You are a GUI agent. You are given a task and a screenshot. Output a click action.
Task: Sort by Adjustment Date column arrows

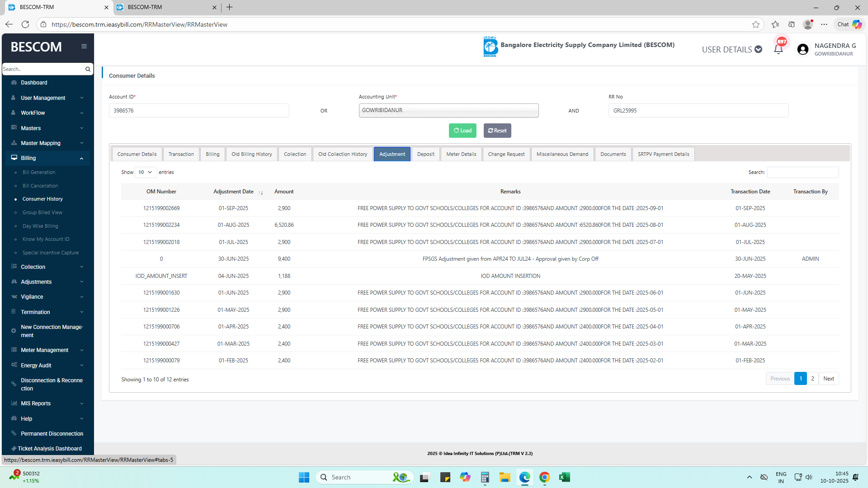[x=261, y=192]
